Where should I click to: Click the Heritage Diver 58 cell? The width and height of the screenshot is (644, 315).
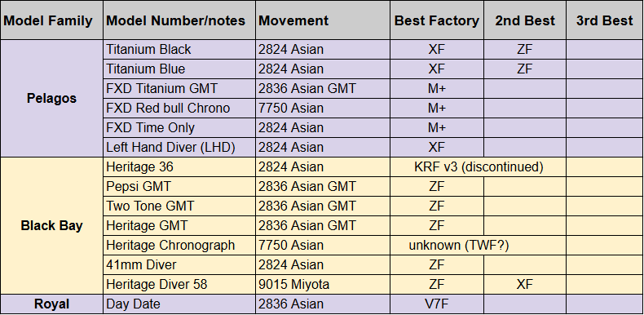coord(179,285)
